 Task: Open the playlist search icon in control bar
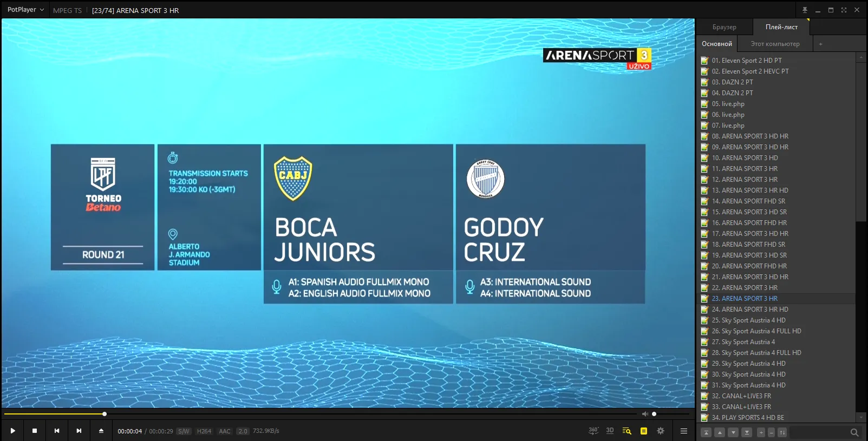pos(627,431)
